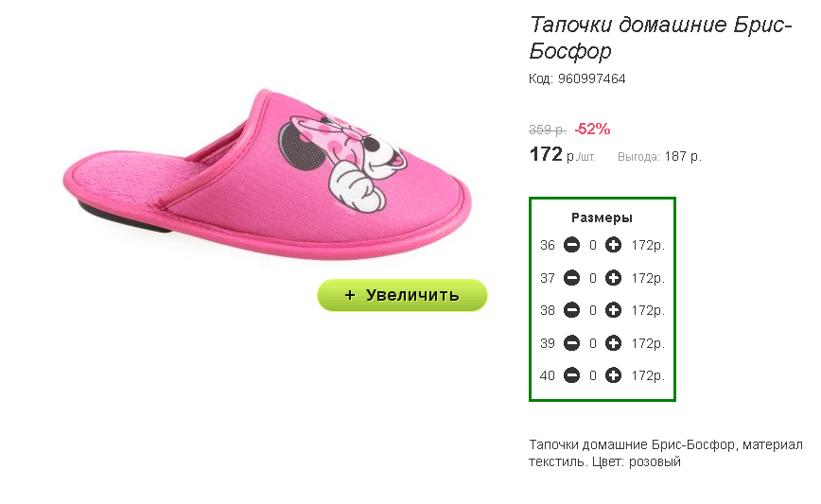Click the 172 р. price for size 37

(648, 278)
